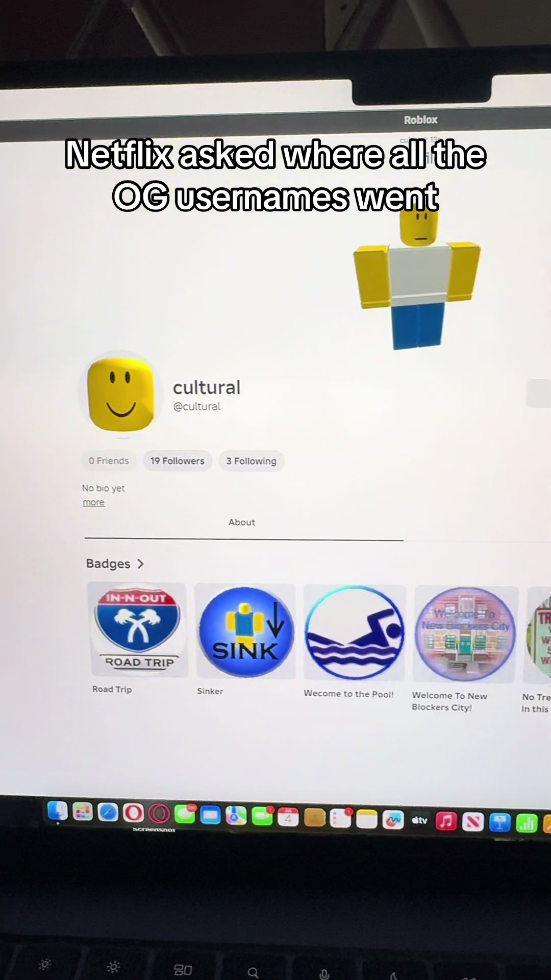Open the swimmer pool badge image

click(x=355, y=633)
